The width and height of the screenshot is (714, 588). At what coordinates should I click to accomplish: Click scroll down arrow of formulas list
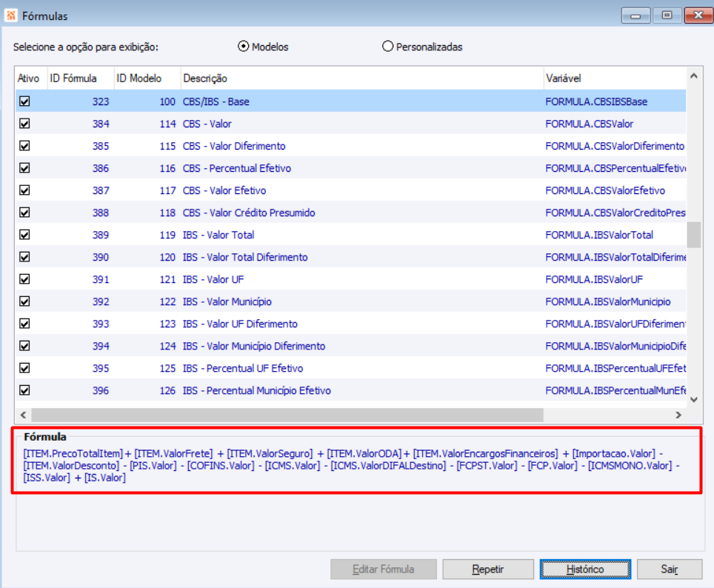point(693,399)
